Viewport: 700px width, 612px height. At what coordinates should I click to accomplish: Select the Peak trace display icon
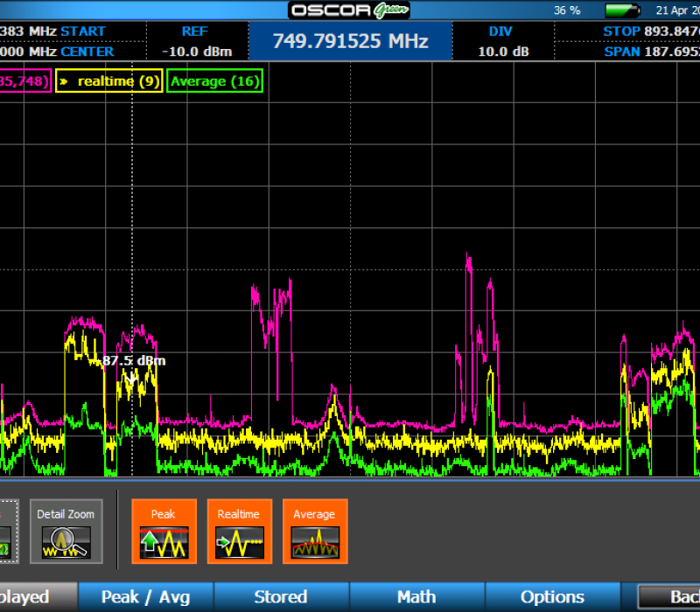(x=164, y=532)
